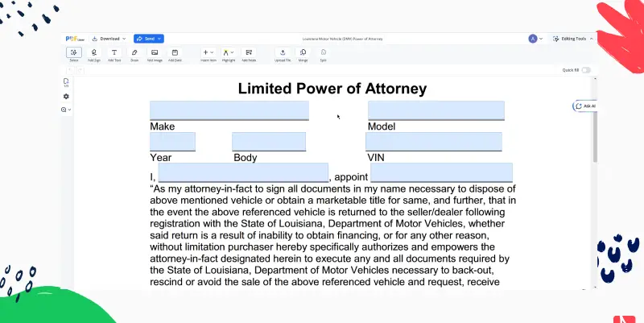Click the Upload File icon
Screen dimensions: 644x323
[283, 54]
